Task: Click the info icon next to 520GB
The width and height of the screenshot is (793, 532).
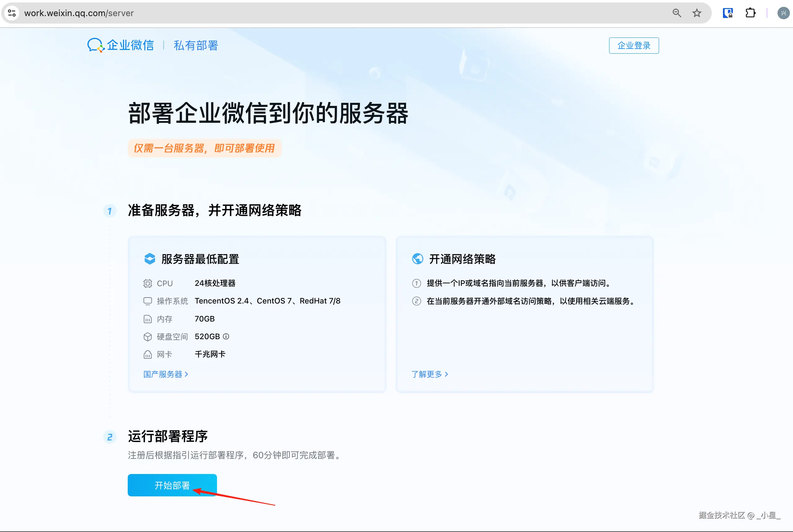Action: point(226,336)
